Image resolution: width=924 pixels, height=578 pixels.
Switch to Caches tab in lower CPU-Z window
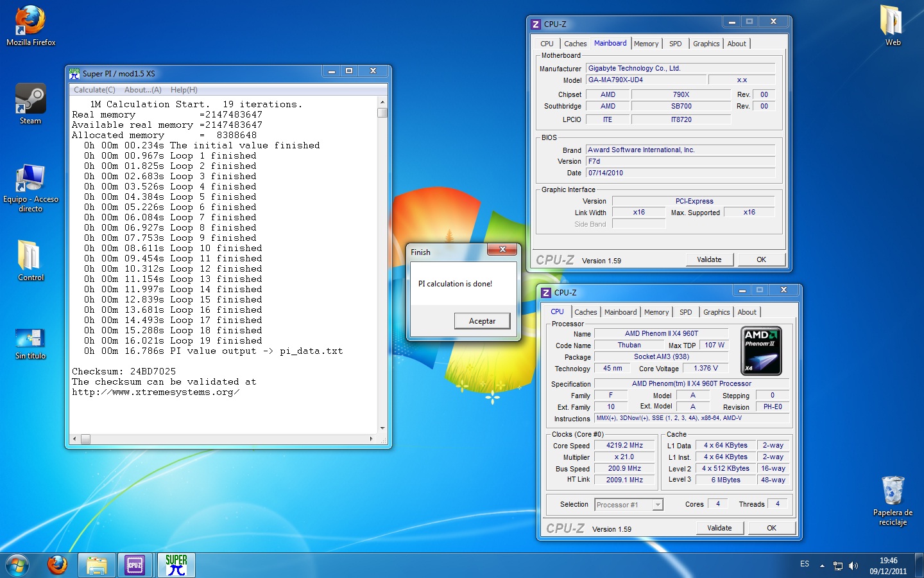point(586,312)
